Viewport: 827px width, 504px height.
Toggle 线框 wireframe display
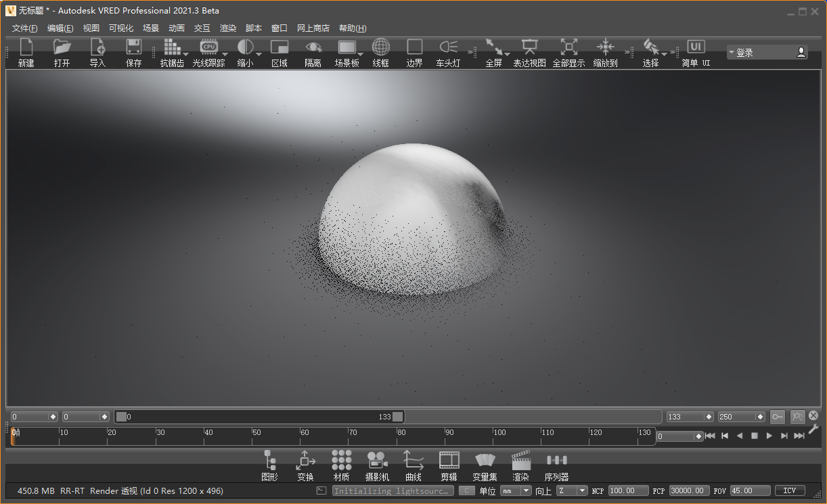(x=381, y=47)
